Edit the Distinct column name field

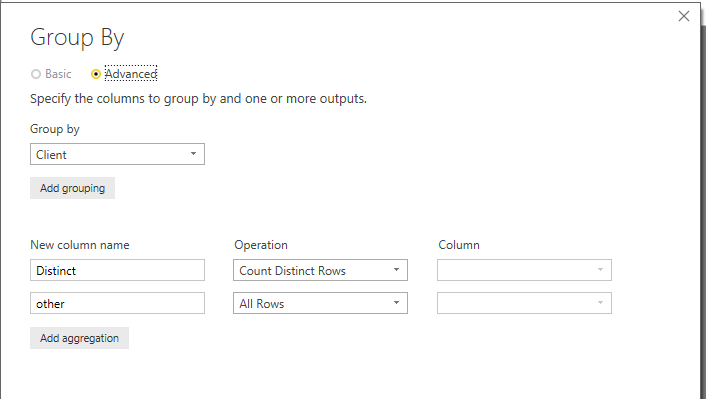point(118,270)
